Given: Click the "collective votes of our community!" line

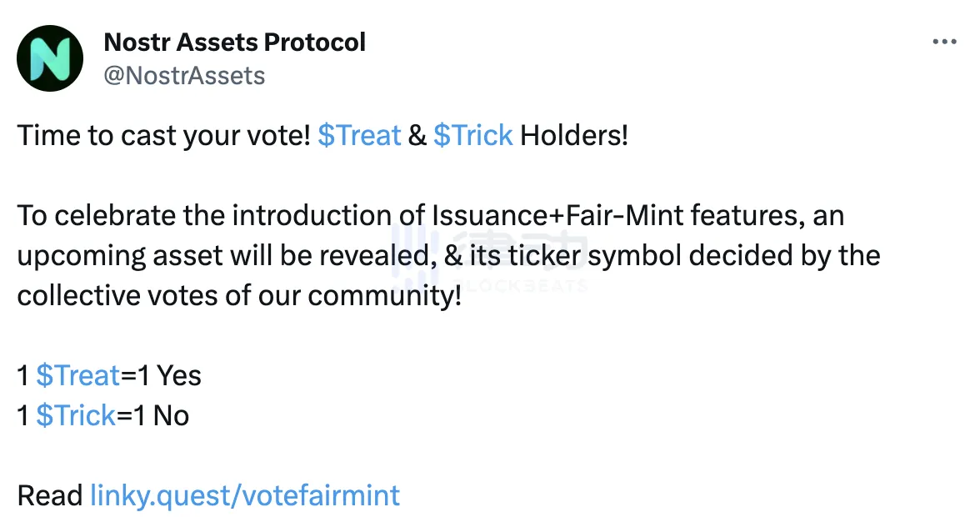Looking at the screenshot, I should [238, 295].
